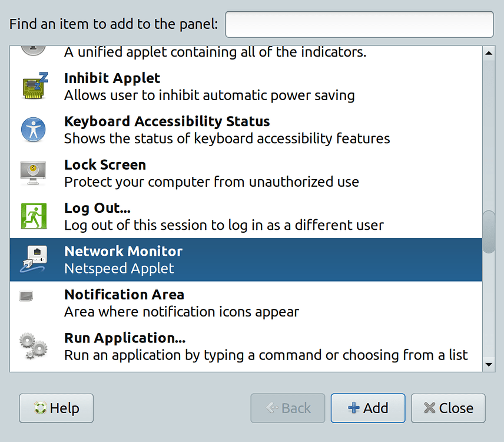Click the Run Application gears icon
The width and height of the screenshot is (504, 442).
[x=33, y=346]
